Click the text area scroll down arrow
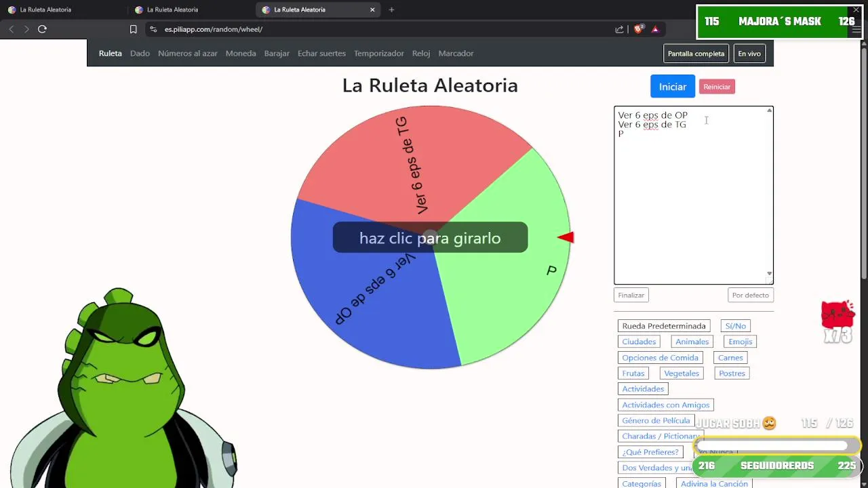 coord(769,273)
